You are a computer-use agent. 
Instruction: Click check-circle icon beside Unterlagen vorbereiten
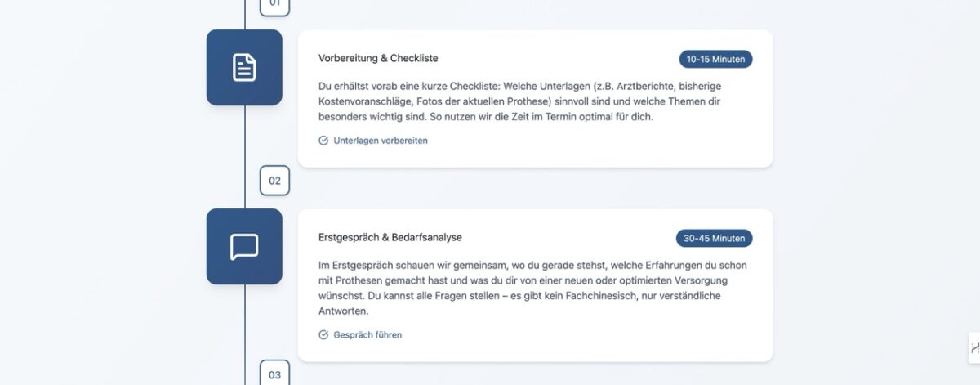tap(323, 141)
